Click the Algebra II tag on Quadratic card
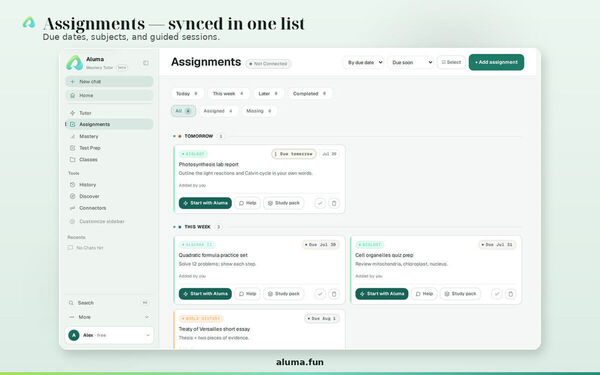600x375 pixels. point(197,245)
